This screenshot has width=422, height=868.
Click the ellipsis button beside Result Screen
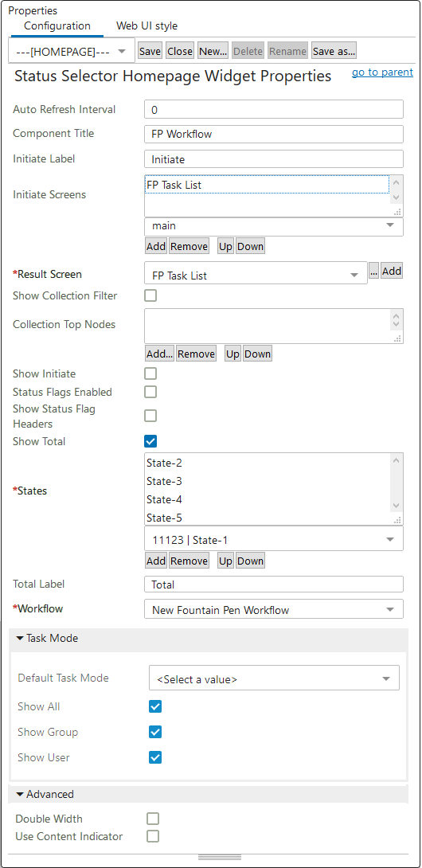[x=373, y=272]
